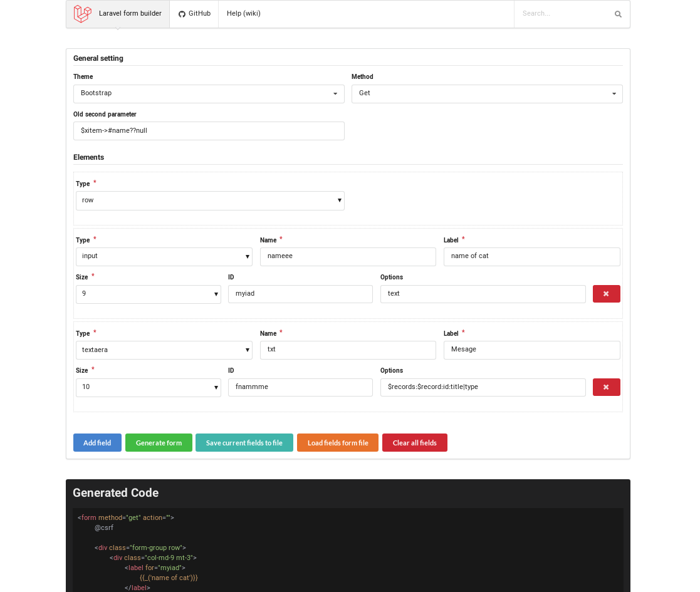Click the search magnifier icon
700x592 pixels.
[617, 13]
